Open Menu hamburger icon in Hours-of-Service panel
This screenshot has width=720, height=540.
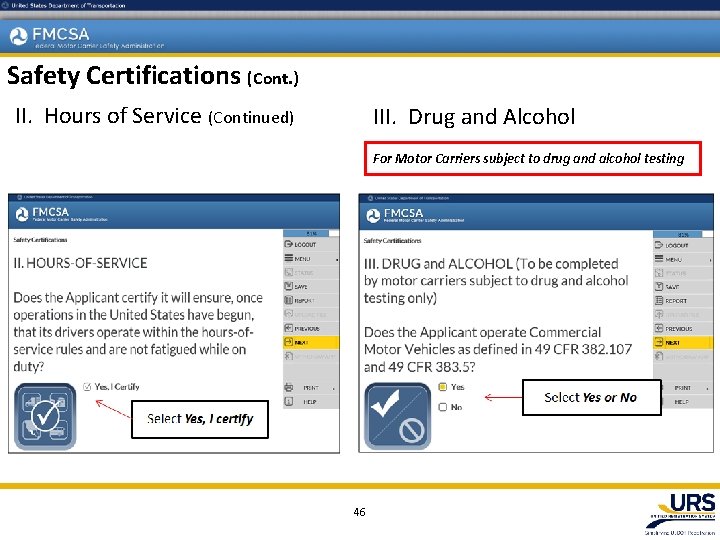pos(288,258)
